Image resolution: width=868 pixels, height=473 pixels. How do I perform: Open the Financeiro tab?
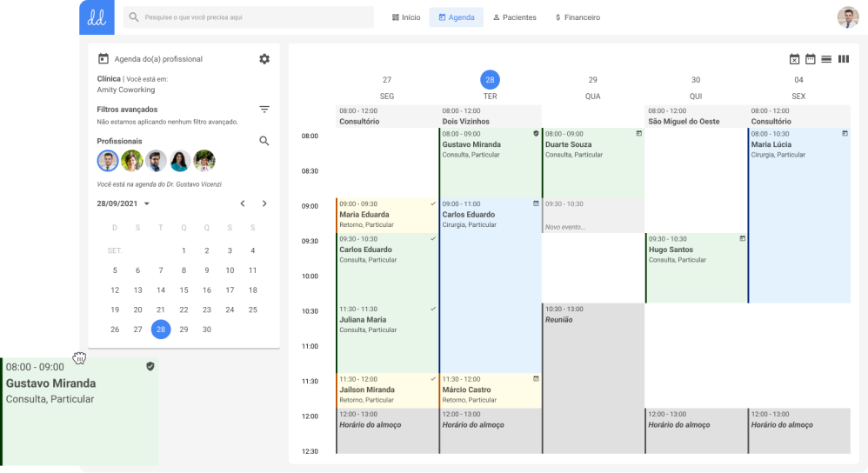tap(578, 17)
